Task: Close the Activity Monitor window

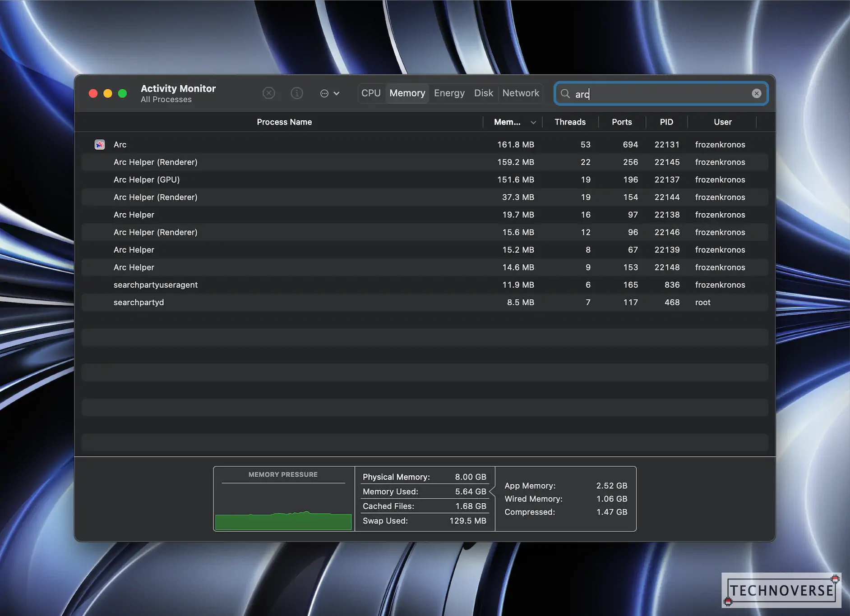Action: point(93,93)
